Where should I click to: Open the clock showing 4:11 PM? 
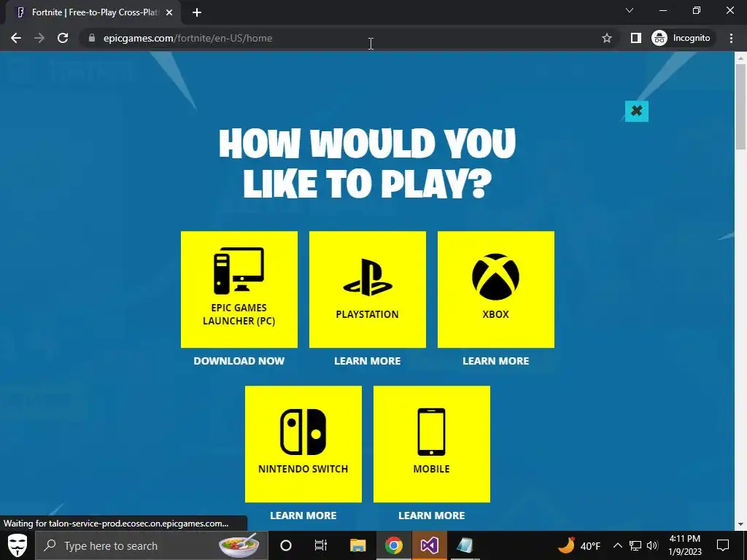tap(685, 545)
